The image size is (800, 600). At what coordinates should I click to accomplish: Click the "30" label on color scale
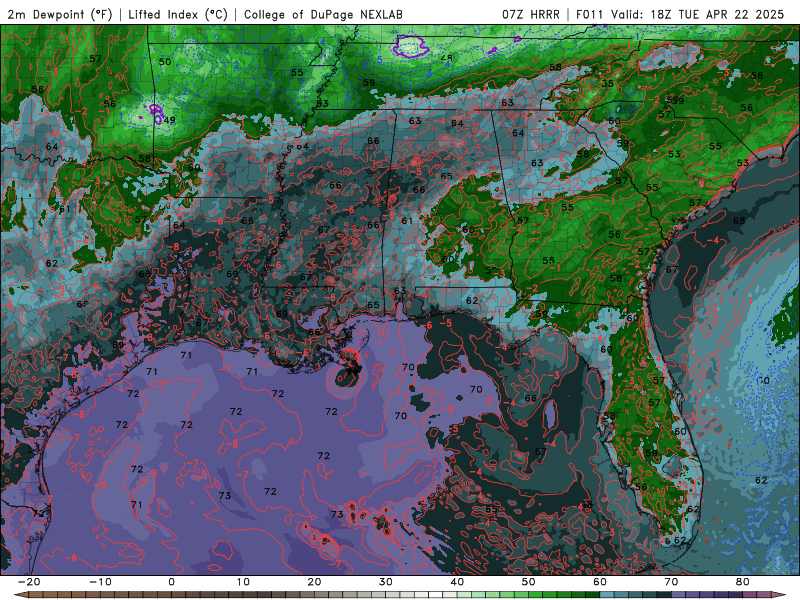386,582
